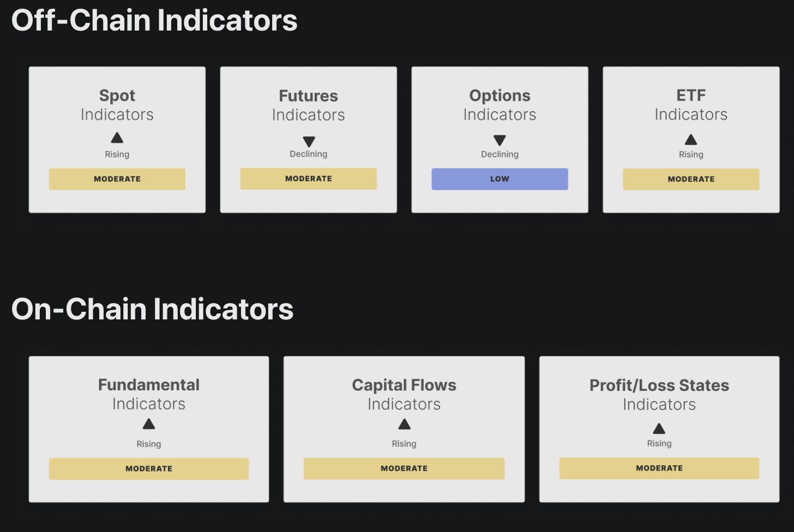Open the Options Indicators card title
The image size is (794, 532).
point(500,105)
